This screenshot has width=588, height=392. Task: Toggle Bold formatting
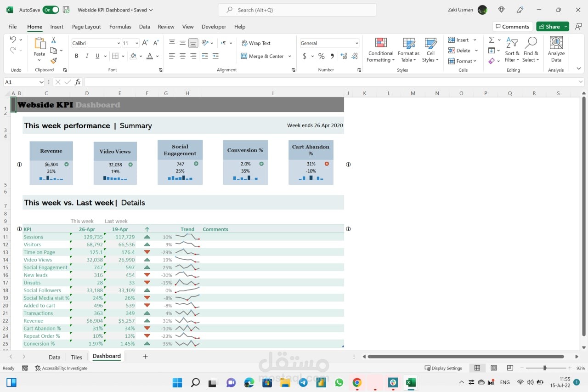[x=76, y=56]
